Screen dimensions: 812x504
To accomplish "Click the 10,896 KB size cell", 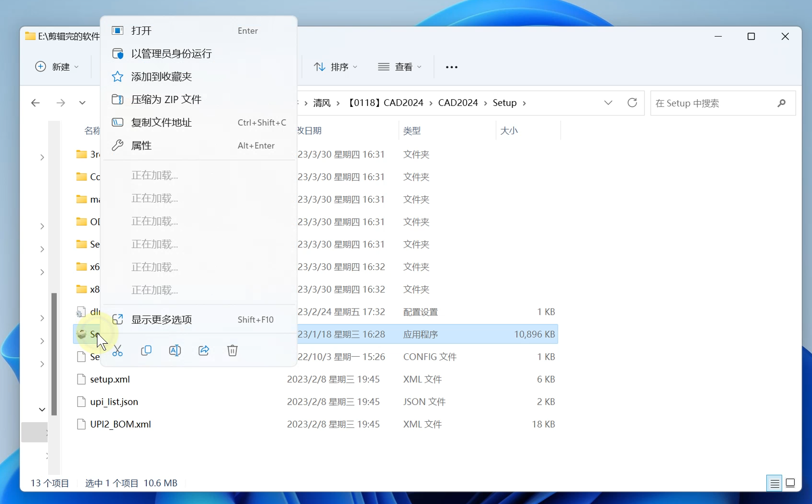I will click(535, 334).
